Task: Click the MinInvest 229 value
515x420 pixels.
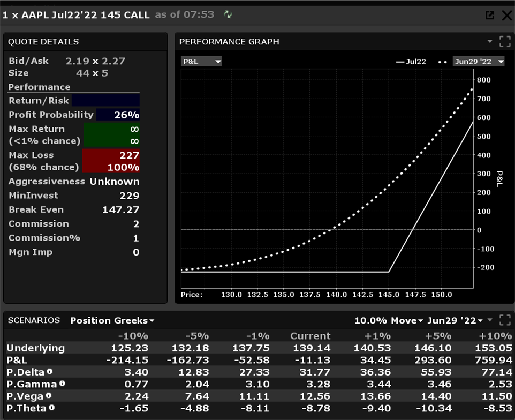Action: 130,196
